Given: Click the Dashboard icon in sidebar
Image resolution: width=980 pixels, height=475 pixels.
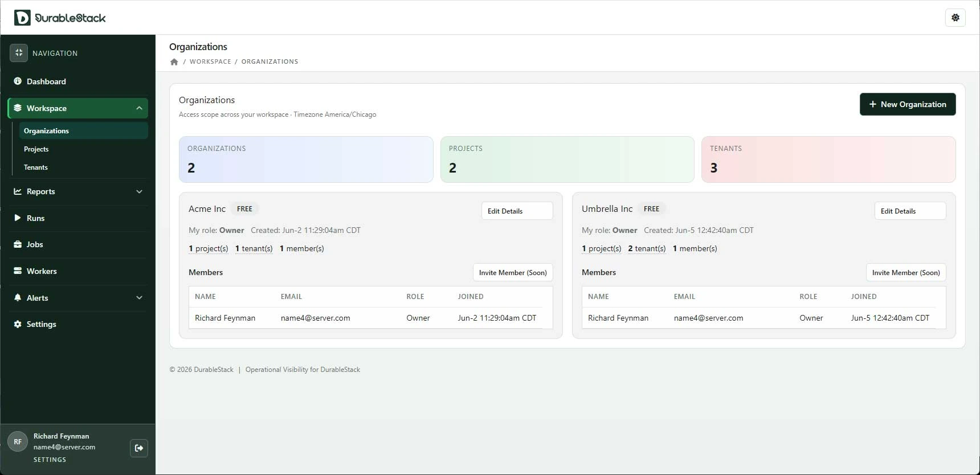Looking at the screenshot, I should 18,81.
